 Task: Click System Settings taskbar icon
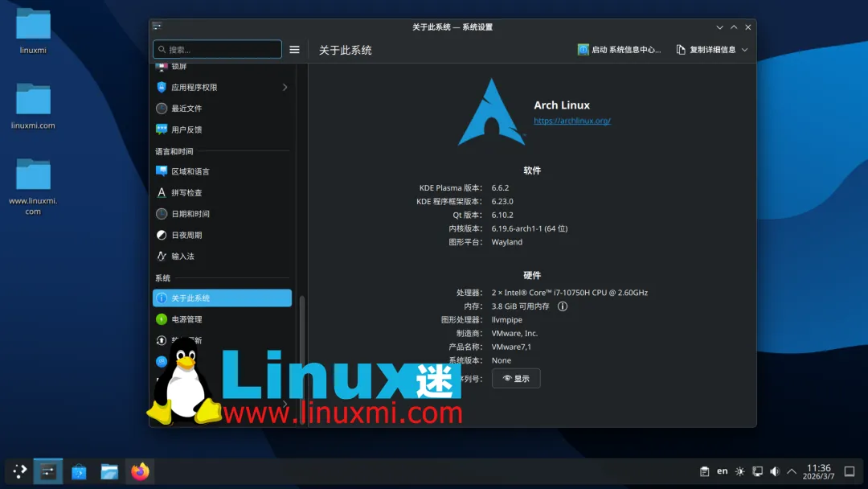pos(48,471)
